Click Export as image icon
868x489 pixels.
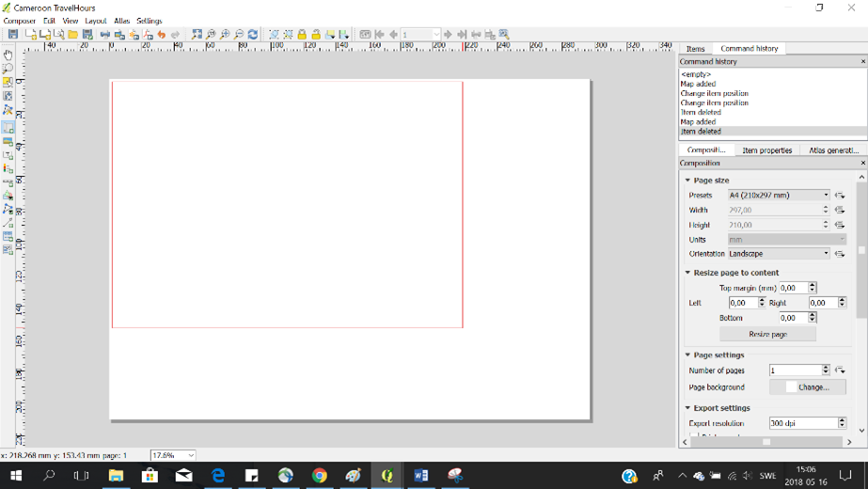[x=119, y=35]
